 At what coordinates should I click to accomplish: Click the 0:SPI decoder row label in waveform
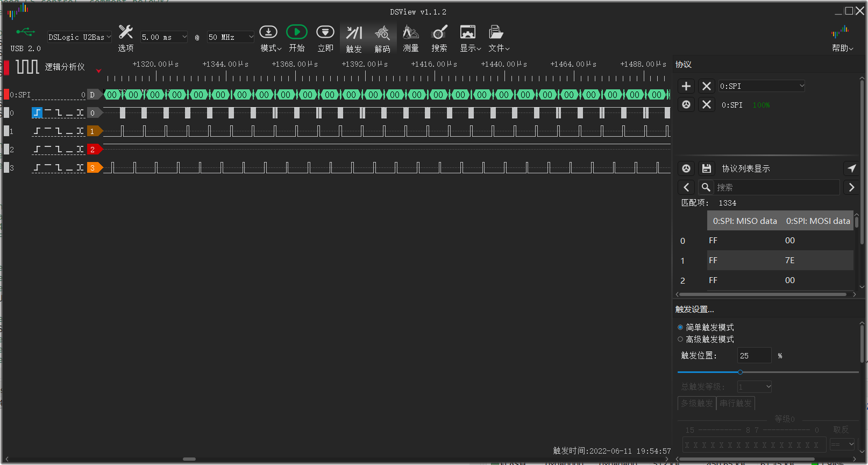tap(20, 95)
